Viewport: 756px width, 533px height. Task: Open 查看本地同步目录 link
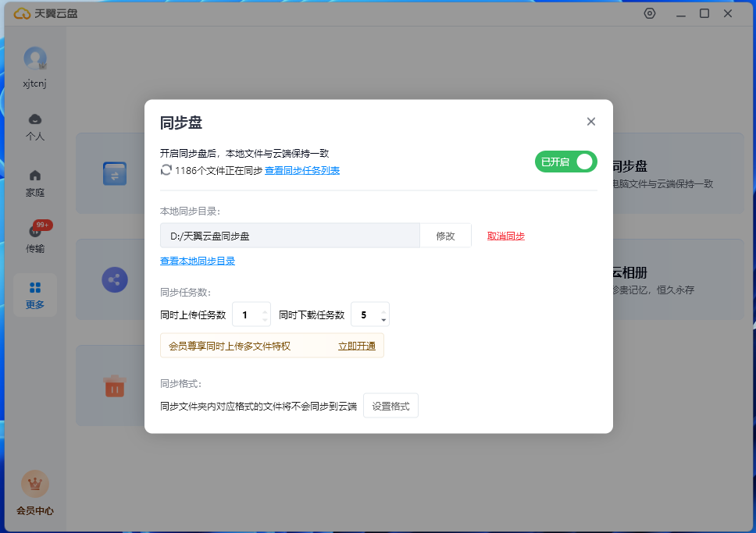coord(198,261)
